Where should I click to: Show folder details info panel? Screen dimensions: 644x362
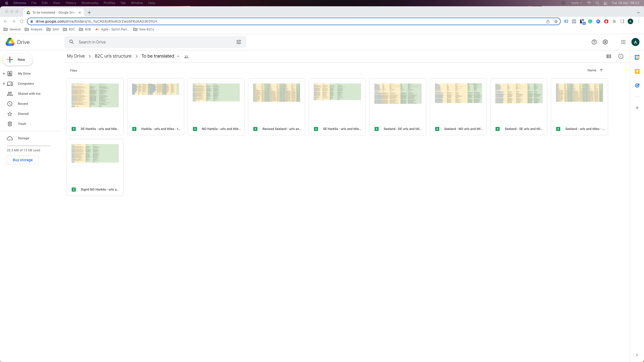point(621,56)
